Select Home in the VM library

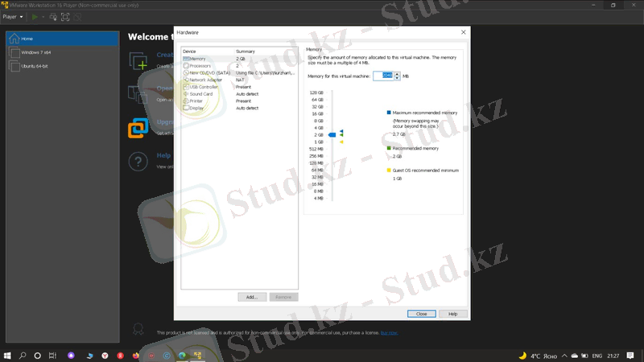63,39
